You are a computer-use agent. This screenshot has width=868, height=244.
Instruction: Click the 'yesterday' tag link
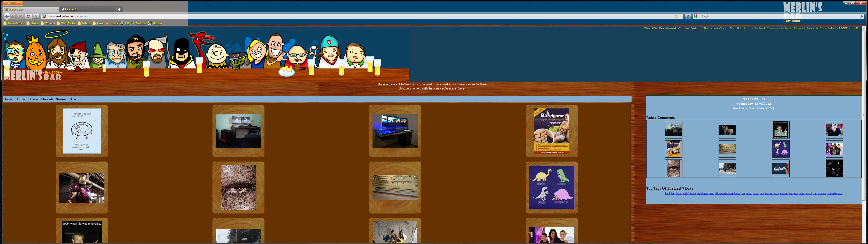832,193
